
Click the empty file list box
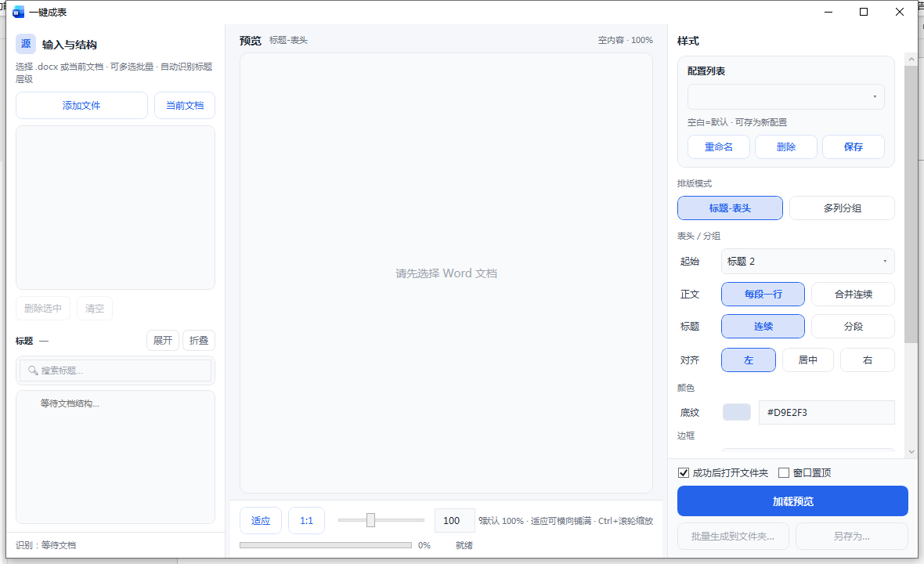[x=116, y=208]
